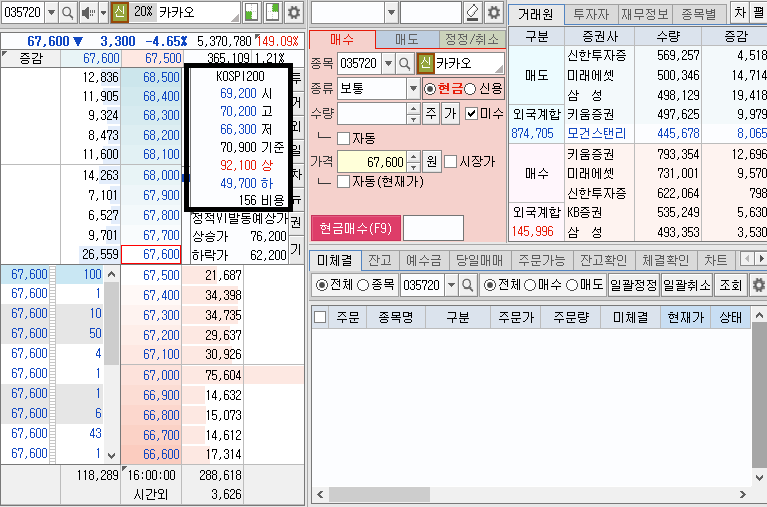This screenshot has width=767, height=507.
Task: Click the trade tick list scrollbar thumb
Action: tap(112, 323)
